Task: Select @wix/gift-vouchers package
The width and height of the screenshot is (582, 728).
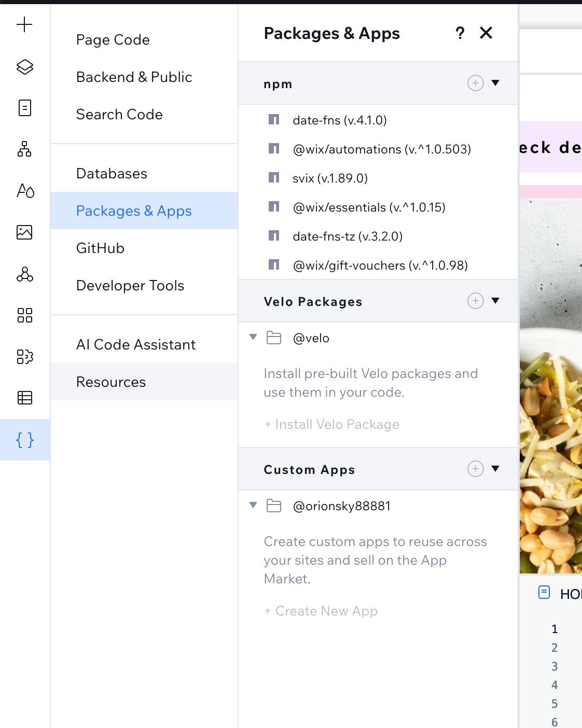Action: (x=378, y=265)
